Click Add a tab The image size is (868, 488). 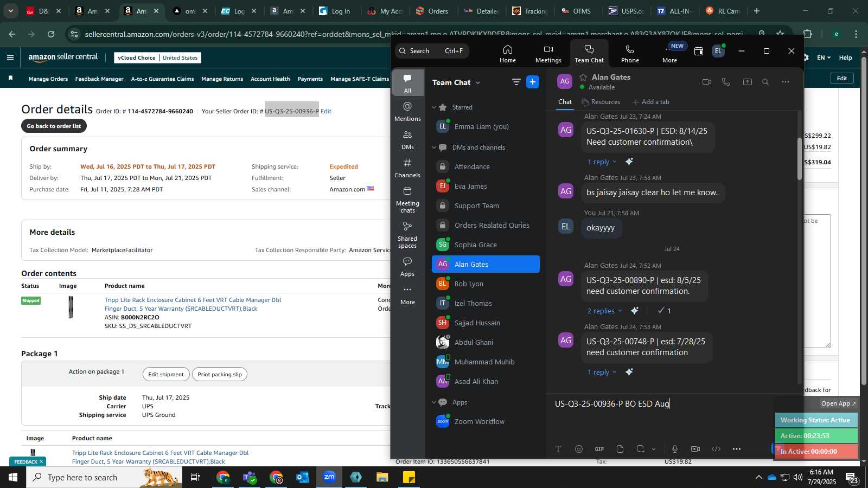[651, 102]
